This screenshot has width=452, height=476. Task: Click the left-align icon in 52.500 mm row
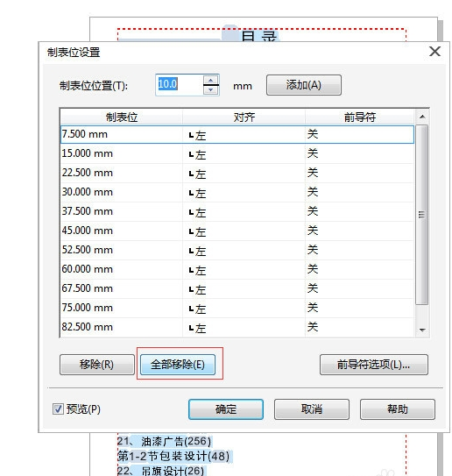[x=191, y=252]
